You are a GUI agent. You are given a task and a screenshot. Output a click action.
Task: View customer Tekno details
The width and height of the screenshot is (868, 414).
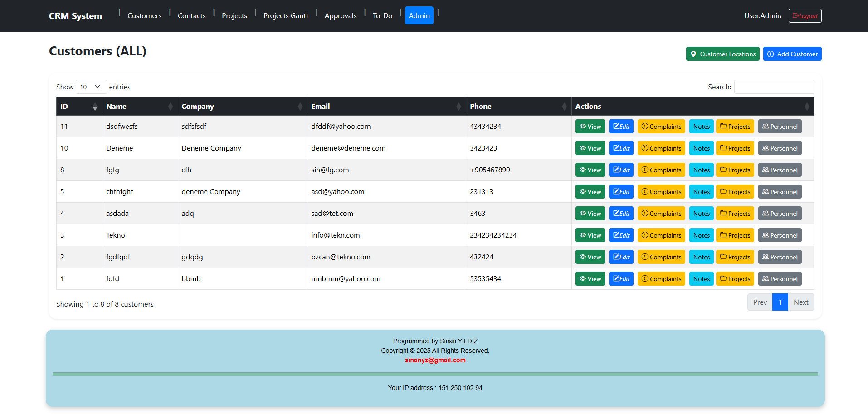tap(590, 235)
